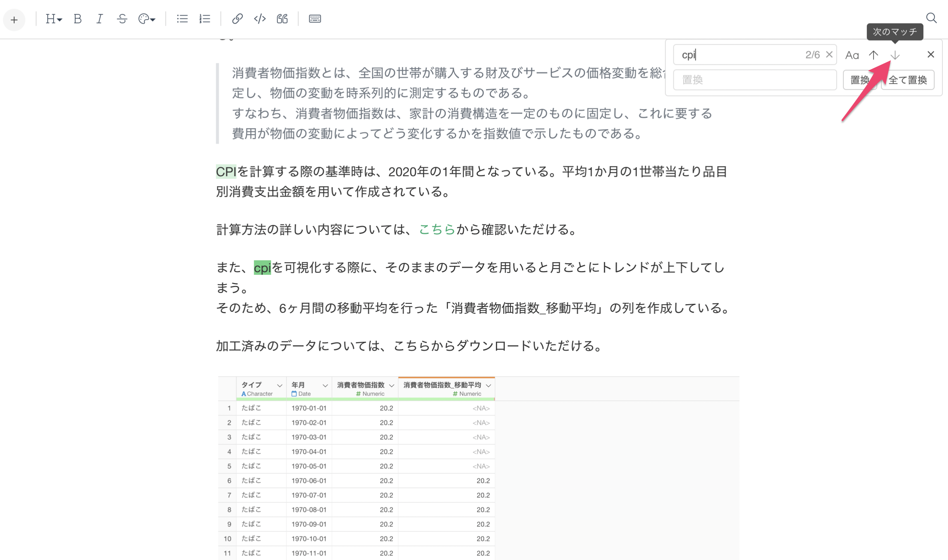Click row number 10 in table

227,539
